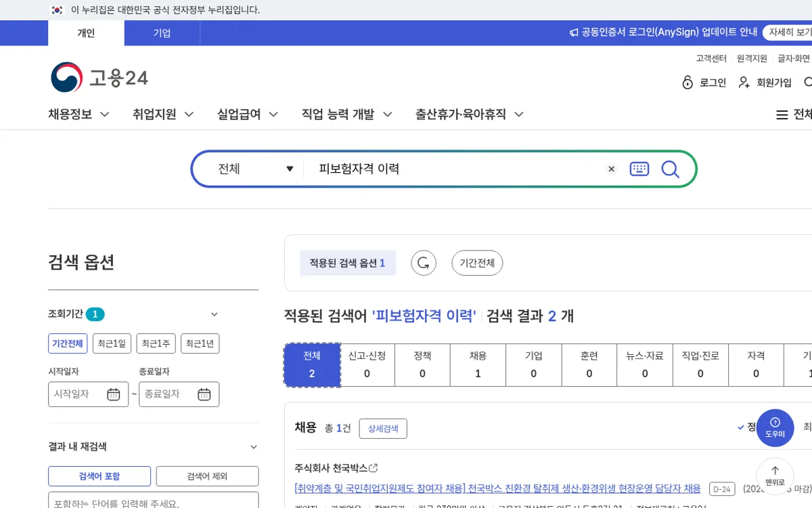Select the 신고·신청 results tab
This screenshot has width=812, height=508.
[x=367, y=365]
